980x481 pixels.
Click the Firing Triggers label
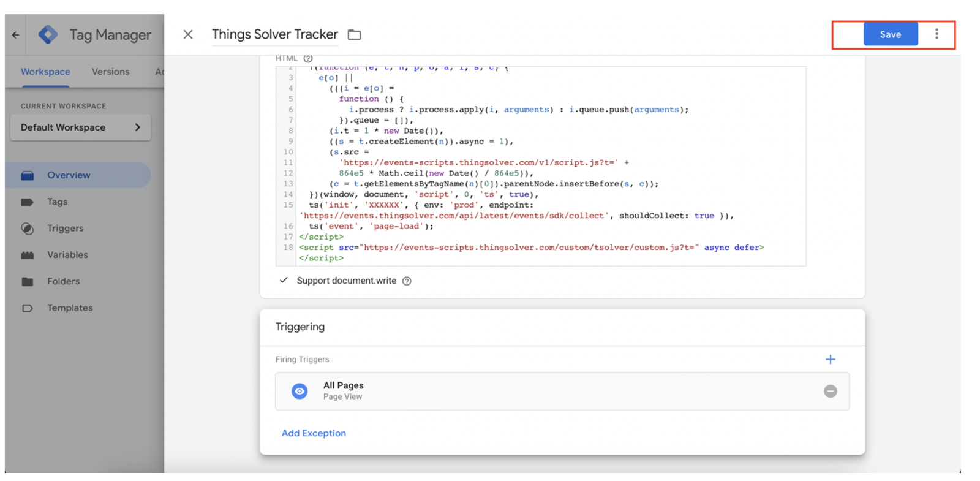point(303,360)
